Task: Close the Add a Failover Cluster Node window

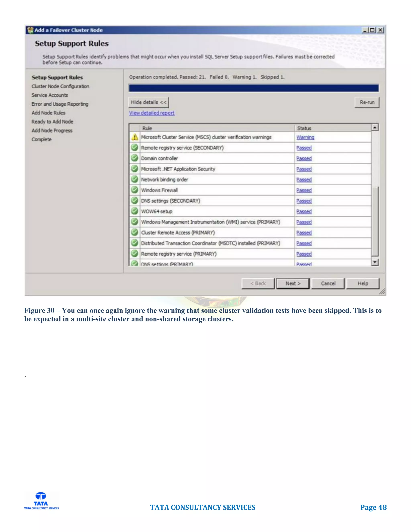Action: pos(380,30)
